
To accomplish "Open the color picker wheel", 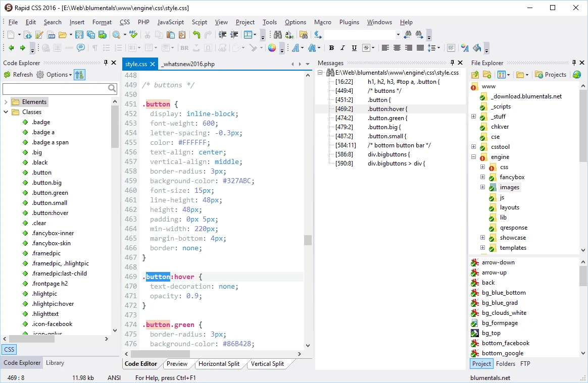I will point(272,48).
